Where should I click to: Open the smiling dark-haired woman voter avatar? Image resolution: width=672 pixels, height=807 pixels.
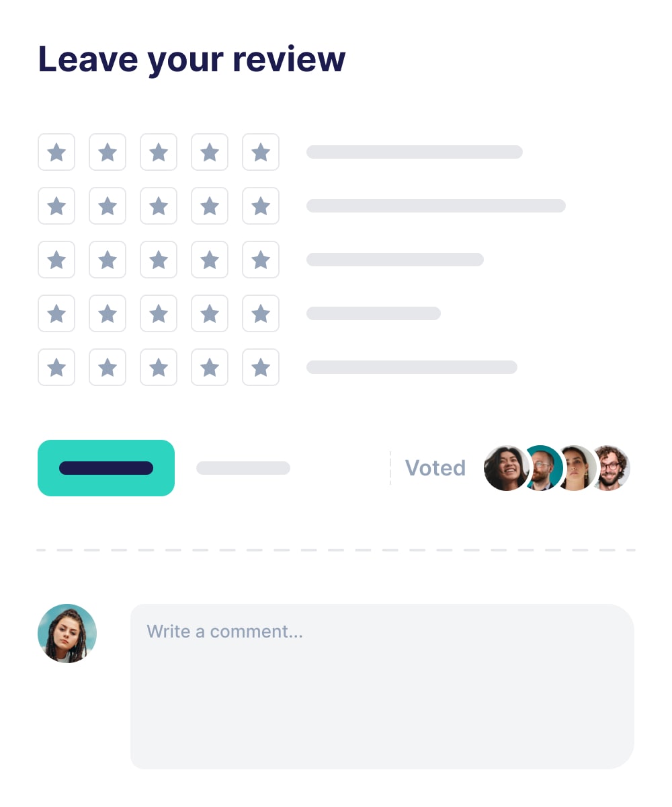506,468
